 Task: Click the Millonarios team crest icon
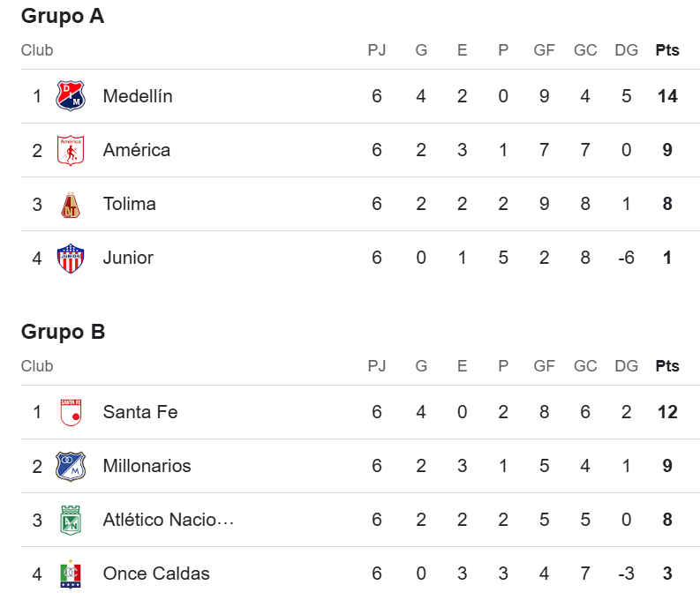tap(71, 466)
